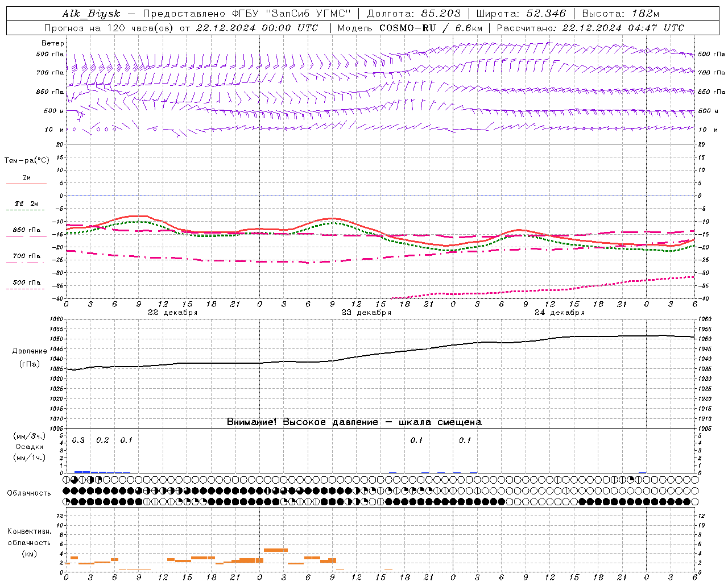Select the provider text ФГБУ "ЗапСиб УГМС"
Image resolution: width=728 pixels, height=582 pixels.
pos(291,14)
